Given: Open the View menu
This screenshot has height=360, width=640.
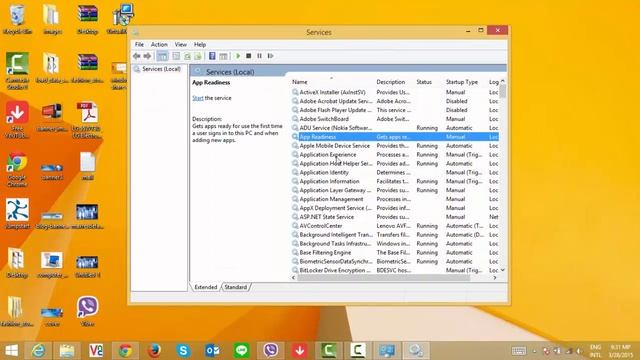Looking at the screenshot, I should (x=180, y=44).
